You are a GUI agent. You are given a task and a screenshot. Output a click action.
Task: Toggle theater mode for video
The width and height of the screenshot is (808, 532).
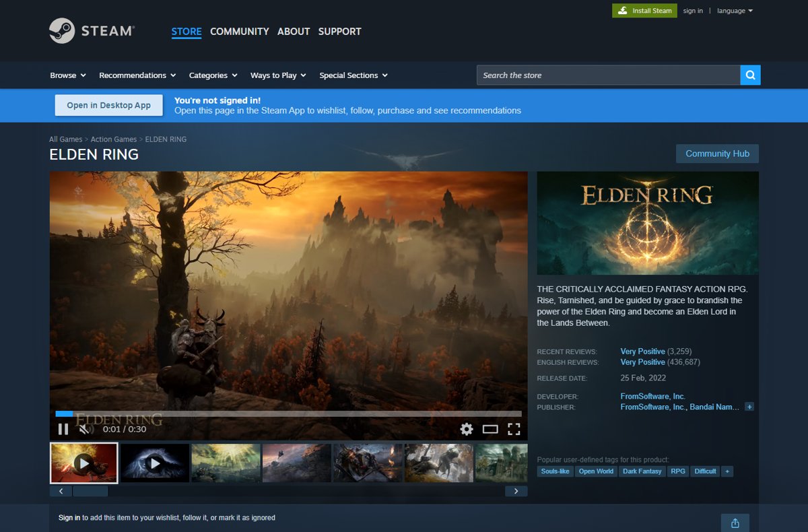pyautogui.click(x=490, y=429)
